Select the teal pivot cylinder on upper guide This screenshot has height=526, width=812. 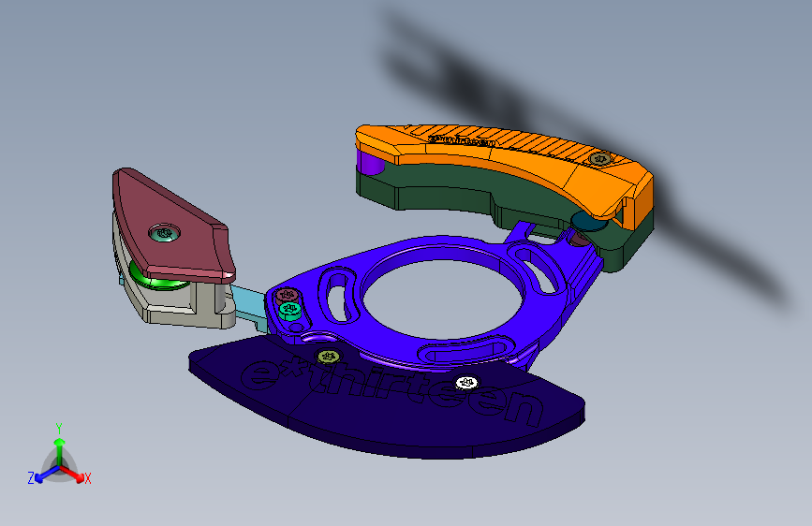click(x=589, y=222)
